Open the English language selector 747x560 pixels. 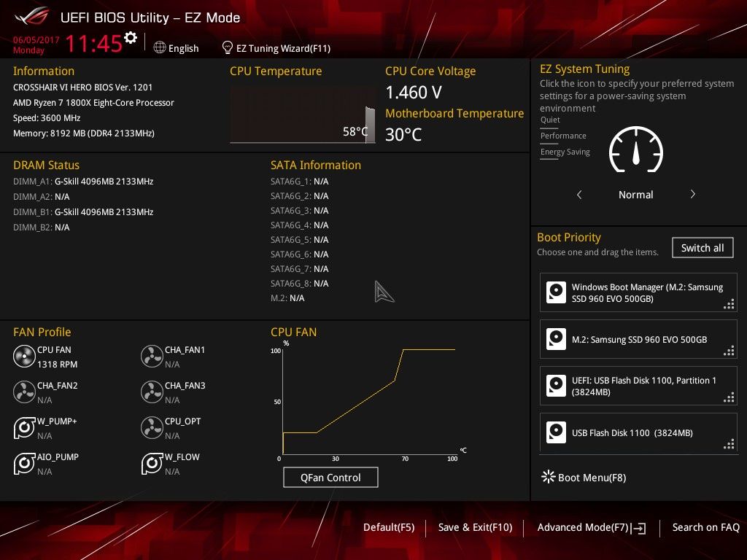click(x=177, y=48)
